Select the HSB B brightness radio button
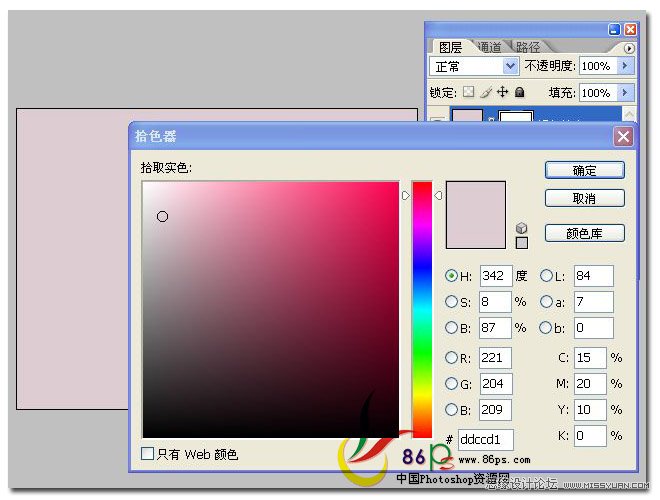 451,327
